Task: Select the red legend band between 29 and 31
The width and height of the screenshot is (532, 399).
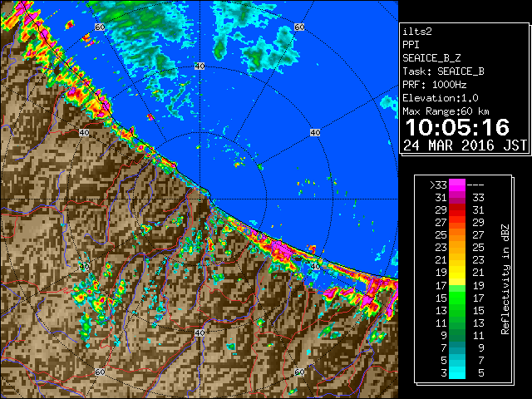Action: (457, 210)
